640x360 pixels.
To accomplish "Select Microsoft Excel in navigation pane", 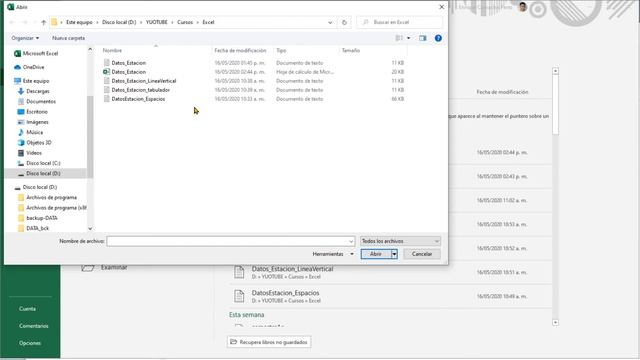I will (x=40, y=53).
